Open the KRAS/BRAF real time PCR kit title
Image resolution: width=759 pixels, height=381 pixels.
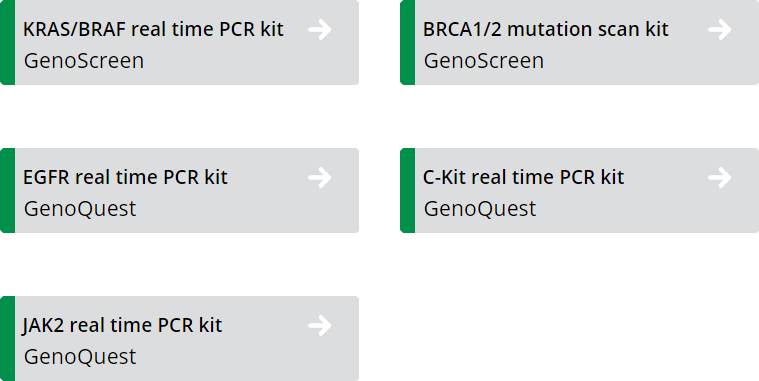tap(153, 30)
